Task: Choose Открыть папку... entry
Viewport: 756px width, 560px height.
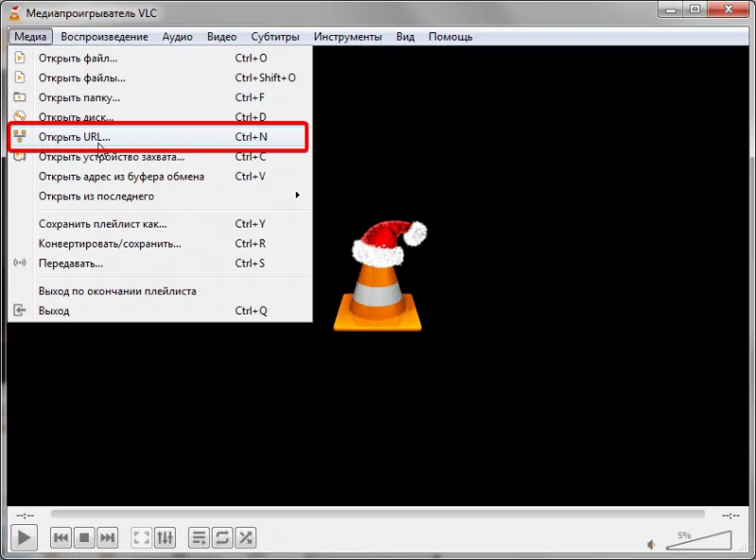Action: click(x=160, y=98)
